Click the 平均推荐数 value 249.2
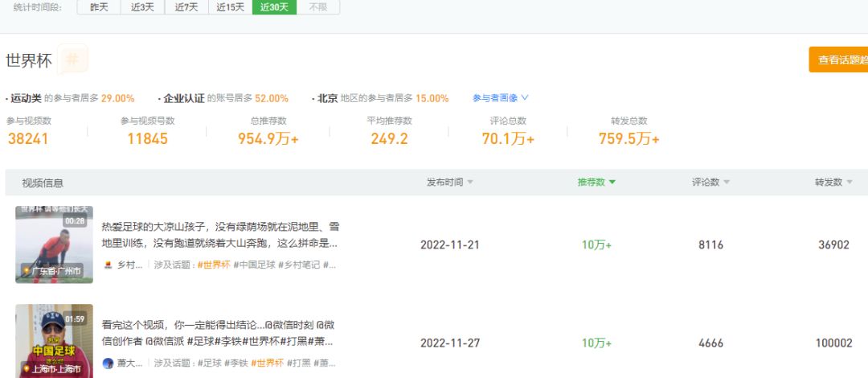This screenshot has width=868, height=378. [389, 138]
